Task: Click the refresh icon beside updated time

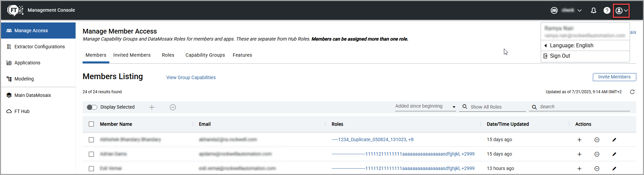Action: pyautogui.click(x=632, y=92)
